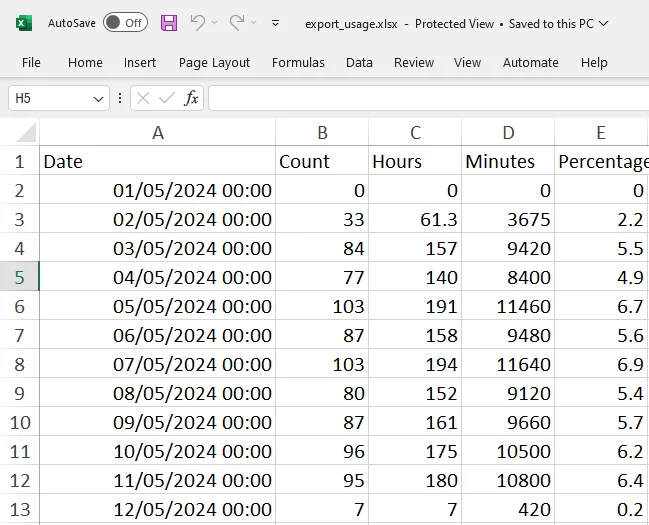Open the Undo history dropdown arrow
The image size is (649, 525).
click(x=214, y=23)
